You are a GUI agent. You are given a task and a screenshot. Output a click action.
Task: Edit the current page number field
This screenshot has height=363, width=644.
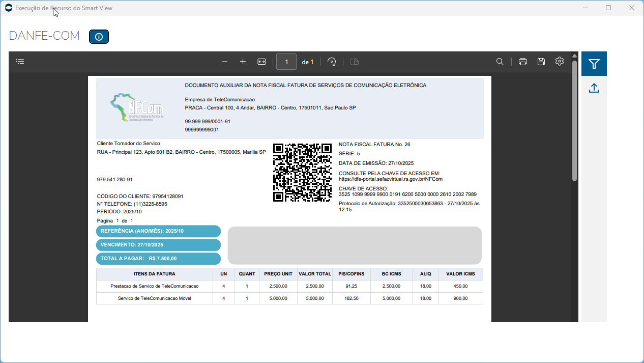pos(286,62)
